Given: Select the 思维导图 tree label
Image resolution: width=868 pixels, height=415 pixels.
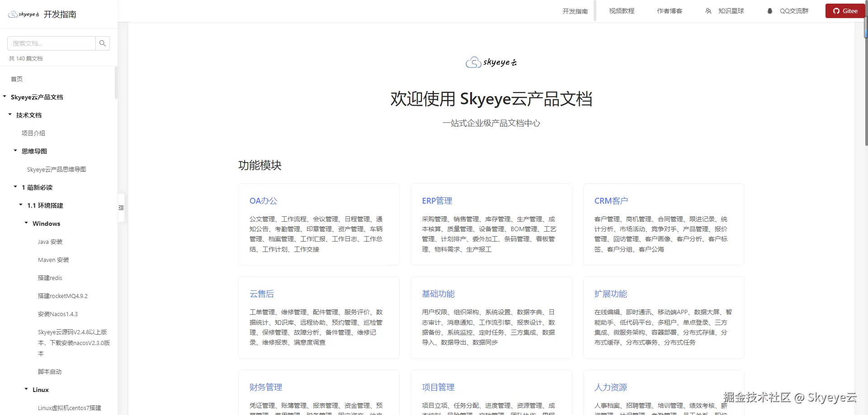Looking at the screenshot, I should (x=34, y=151).
